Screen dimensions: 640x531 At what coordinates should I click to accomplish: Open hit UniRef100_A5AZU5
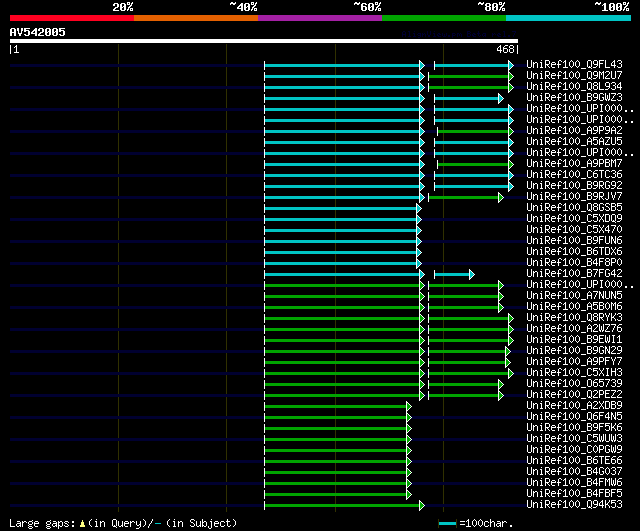(574, 142)
